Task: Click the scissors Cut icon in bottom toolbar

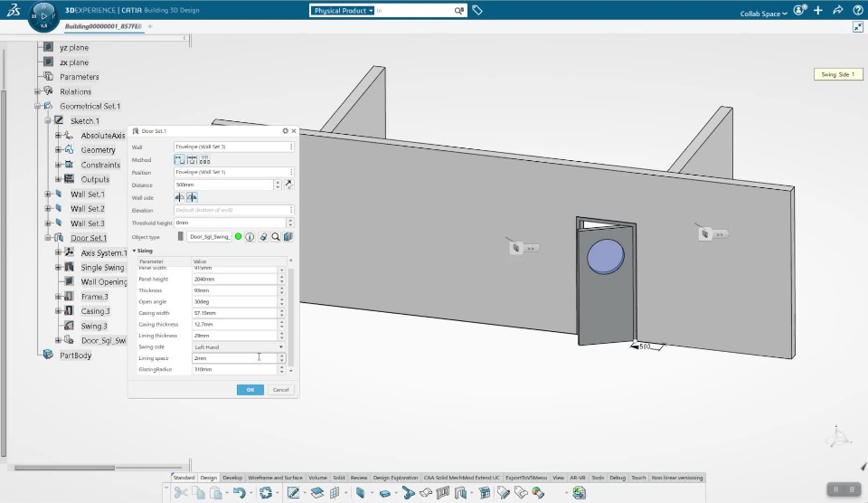Action: pos(181,493)
